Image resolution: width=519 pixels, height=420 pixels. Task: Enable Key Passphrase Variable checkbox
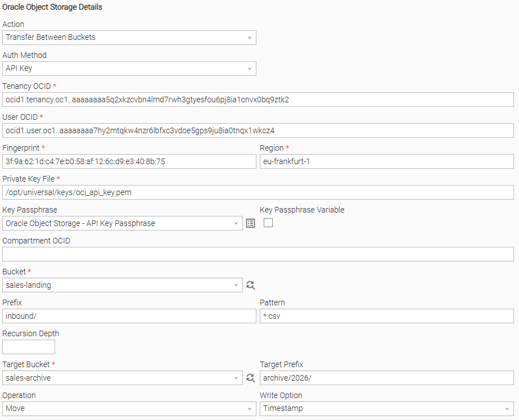coord(268,223)
